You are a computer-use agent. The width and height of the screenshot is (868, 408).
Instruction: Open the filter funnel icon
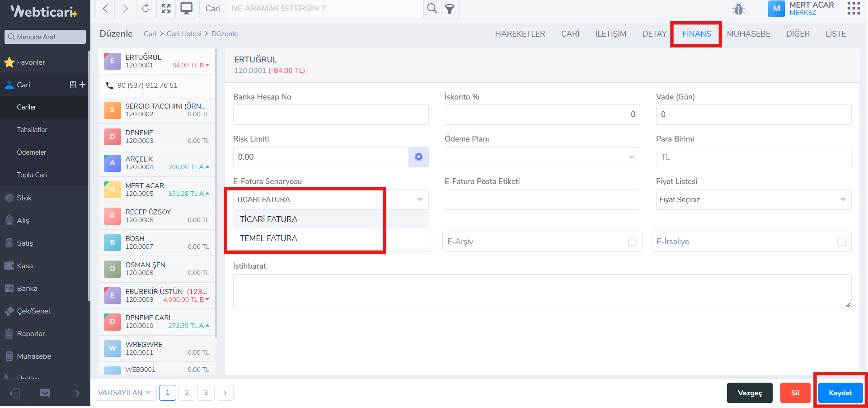coord(450,9)
